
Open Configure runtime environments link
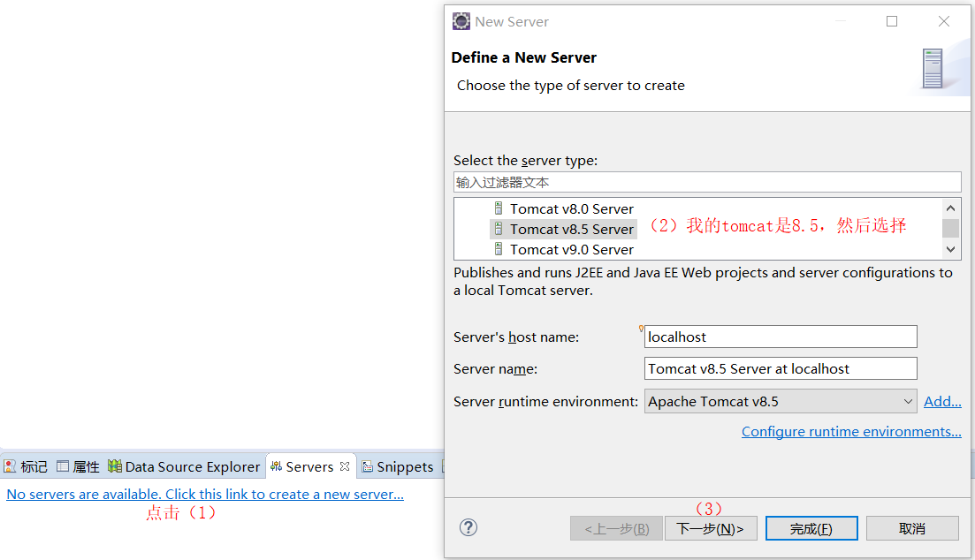851,431
